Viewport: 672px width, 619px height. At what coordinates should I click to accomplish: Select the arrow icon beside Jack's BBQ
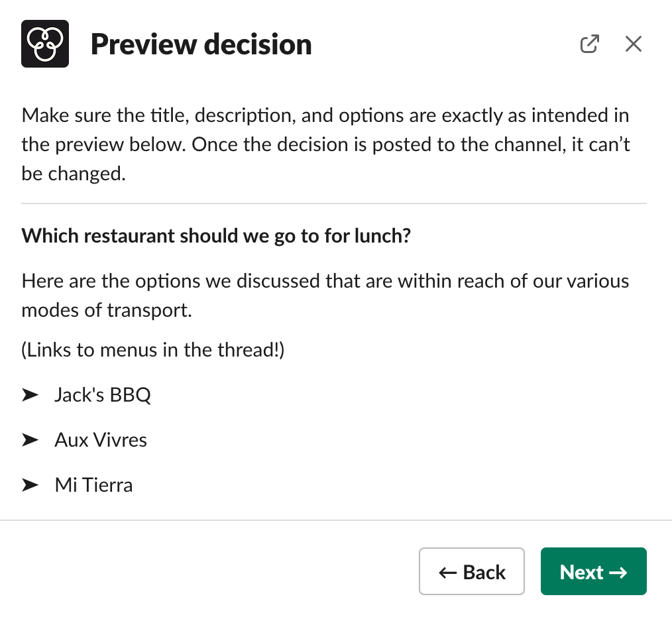tap(30, 394)
